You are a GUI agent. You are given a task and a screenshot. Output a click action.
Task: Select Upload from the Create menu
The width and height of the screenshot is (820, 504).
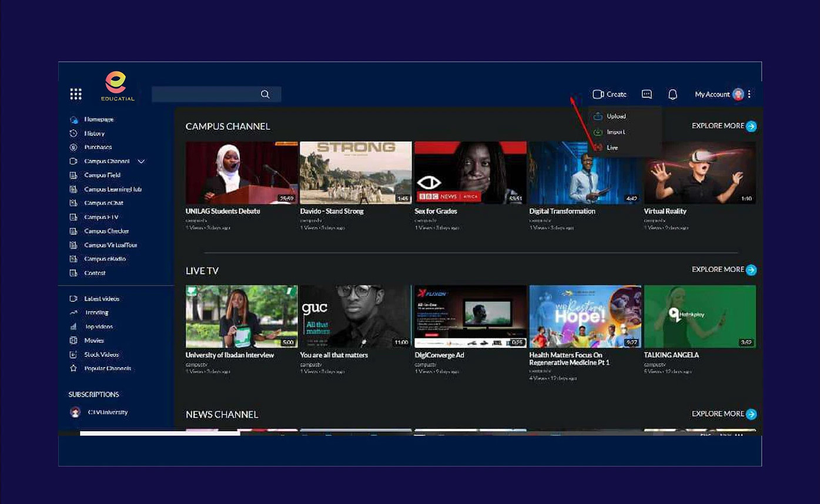[x=615, y=116]
